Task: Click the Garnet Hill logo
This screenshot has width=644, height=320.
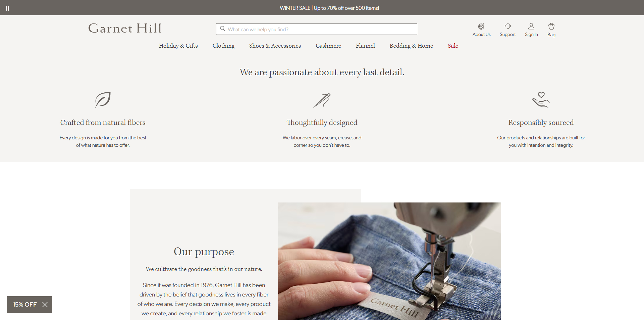Action: pyautogui.click(x=125, y=28)
